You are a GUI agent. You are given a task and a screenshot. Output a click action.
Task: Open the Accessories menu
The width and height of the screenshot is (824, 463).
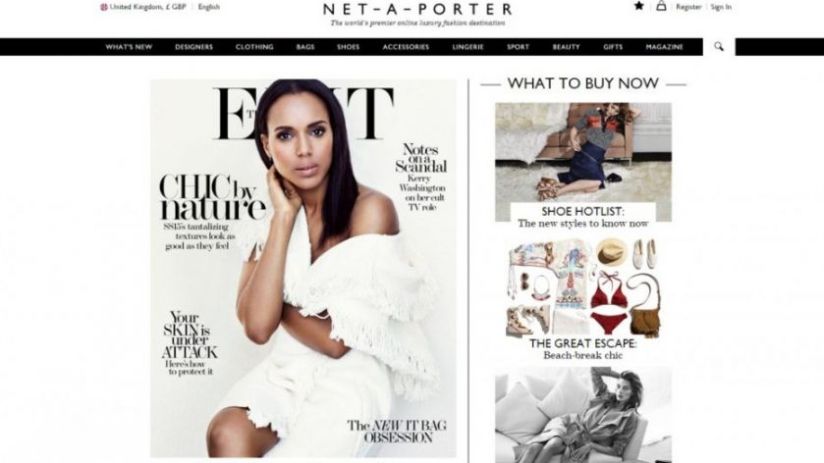[x=406, y=47]
